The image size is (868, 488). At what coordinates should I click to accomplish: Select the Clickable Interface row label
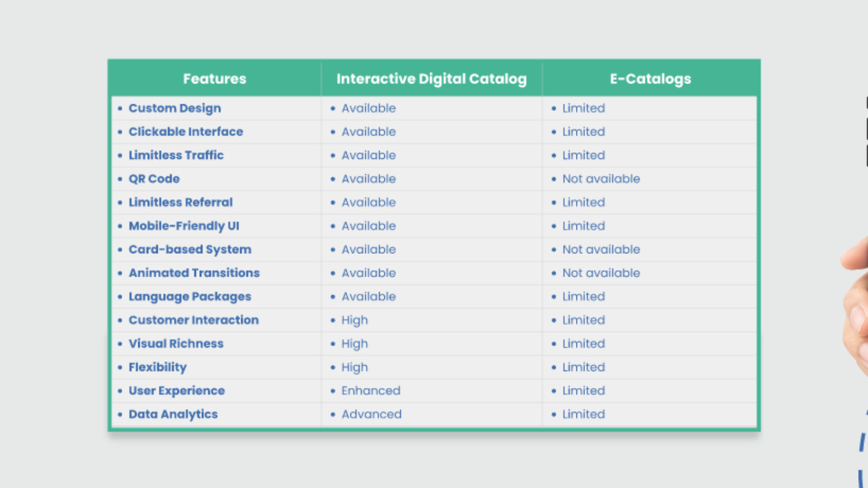186,132
